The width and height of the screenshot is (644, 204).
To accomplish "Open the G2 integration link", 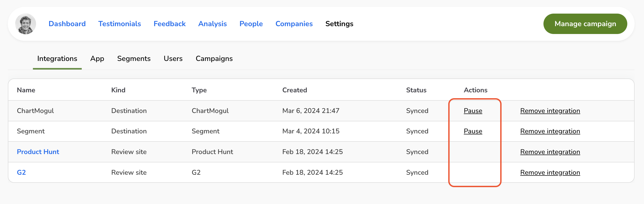I will 21,173.
